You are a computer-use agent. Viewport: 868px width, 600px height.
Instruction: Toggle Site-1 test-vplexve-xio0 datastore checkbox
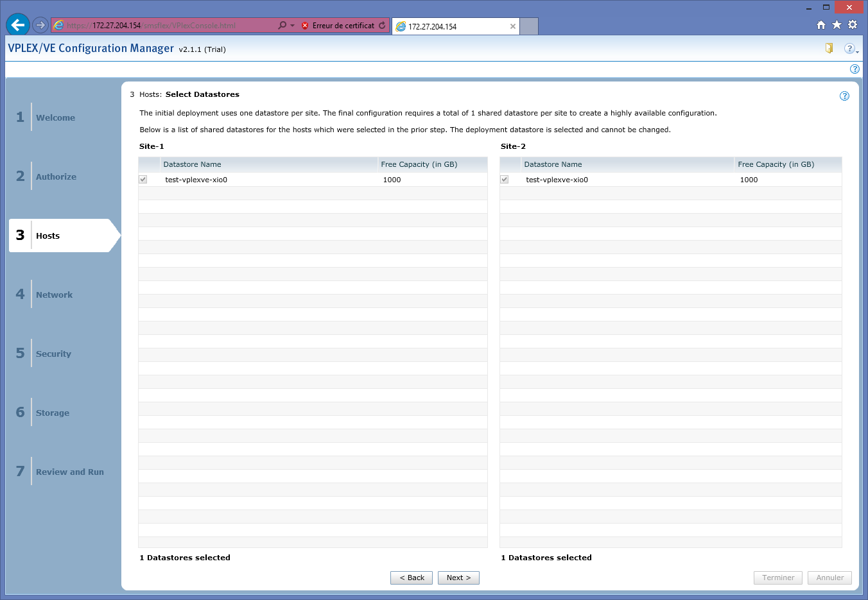coord(143,180)
